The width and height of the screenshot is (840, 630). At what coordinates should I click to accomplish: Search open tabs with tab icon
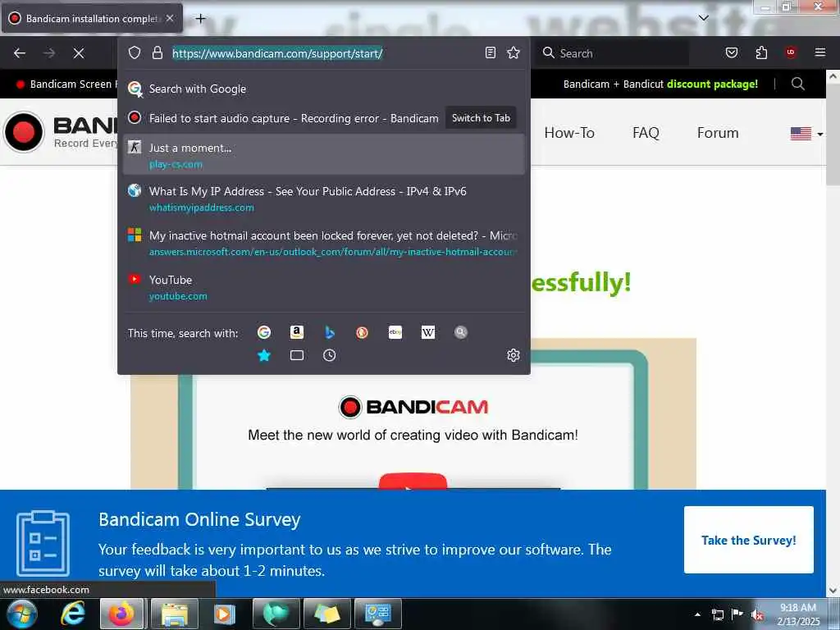pyautogui.click(x=297, y=355)
